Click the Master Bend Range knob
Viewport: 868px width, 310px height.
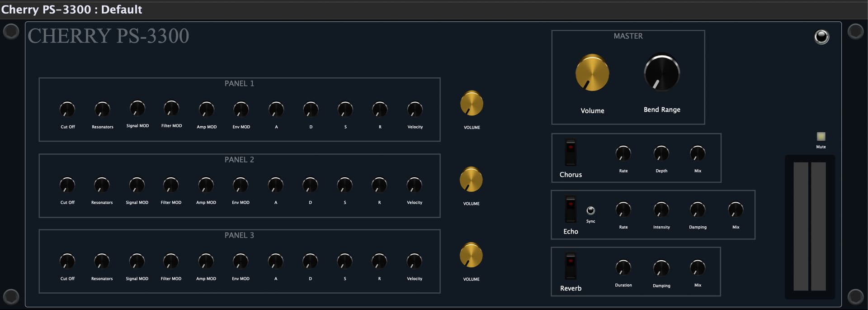(x=662, y=73)
